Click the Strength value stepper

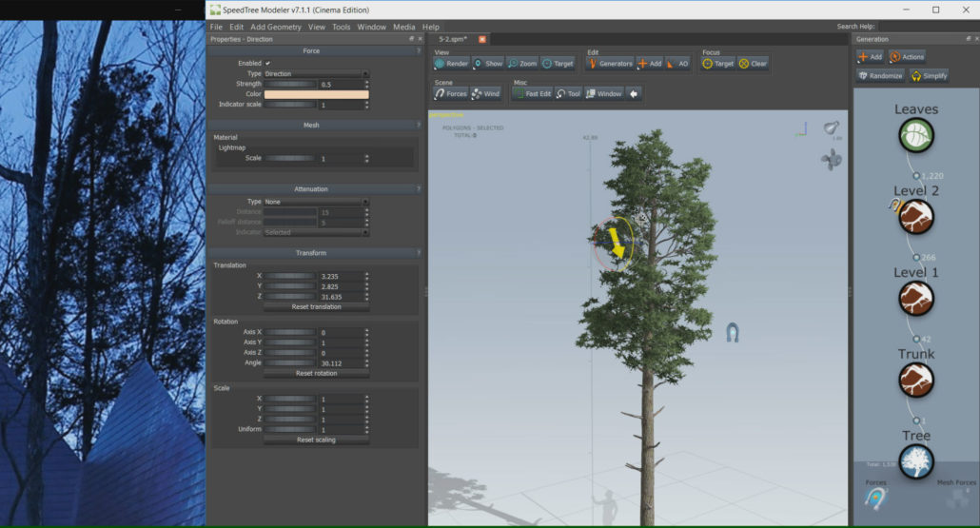366,84
